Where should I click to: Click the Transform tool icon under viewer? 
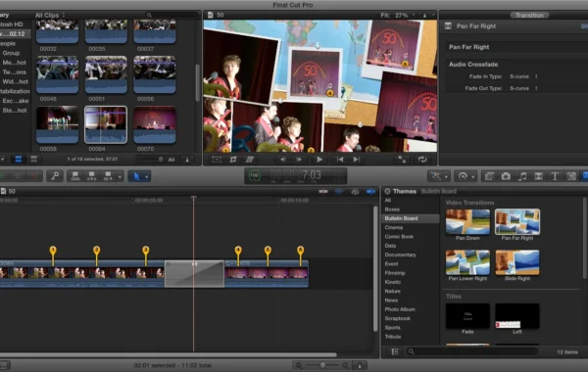tap(217, 160)
